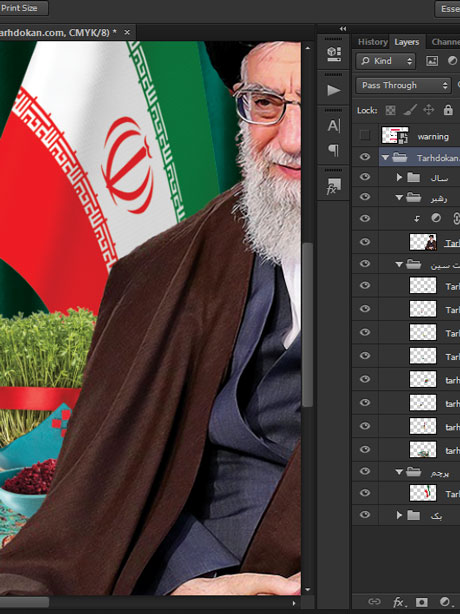This screenshot has width=460, height=614.
Task: Toggle visibility of the clipped adjustment layer
Action: pyautogui.click(x=365, y=218)
